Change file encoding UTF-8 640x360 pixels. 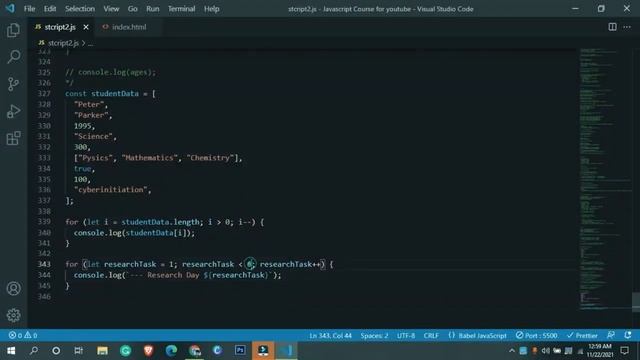(406, 336)
